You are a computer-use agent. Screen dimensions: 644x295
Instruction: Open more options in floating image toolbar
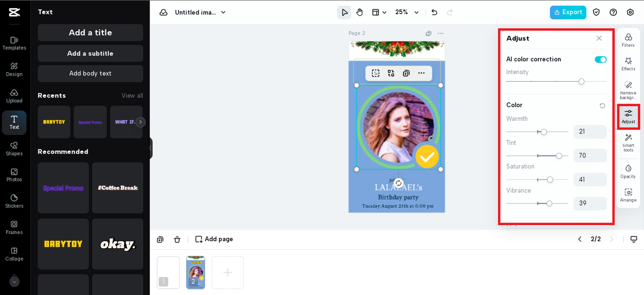pyautogui.click(x=422, y=73)
